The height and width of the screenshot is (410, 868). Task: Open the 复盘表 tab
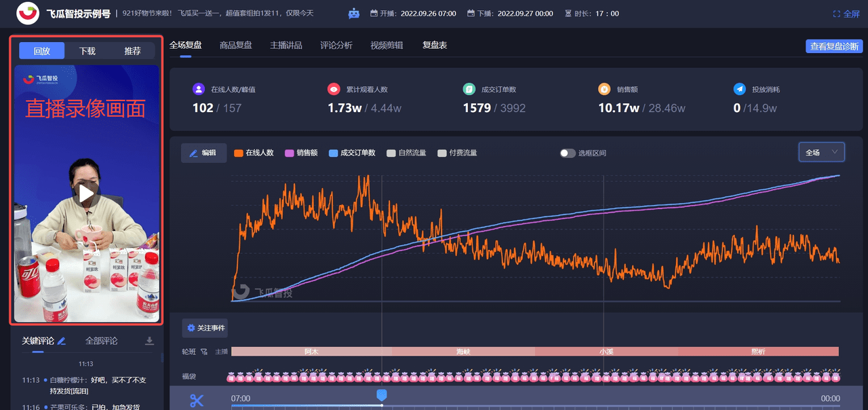coord(435,45)
